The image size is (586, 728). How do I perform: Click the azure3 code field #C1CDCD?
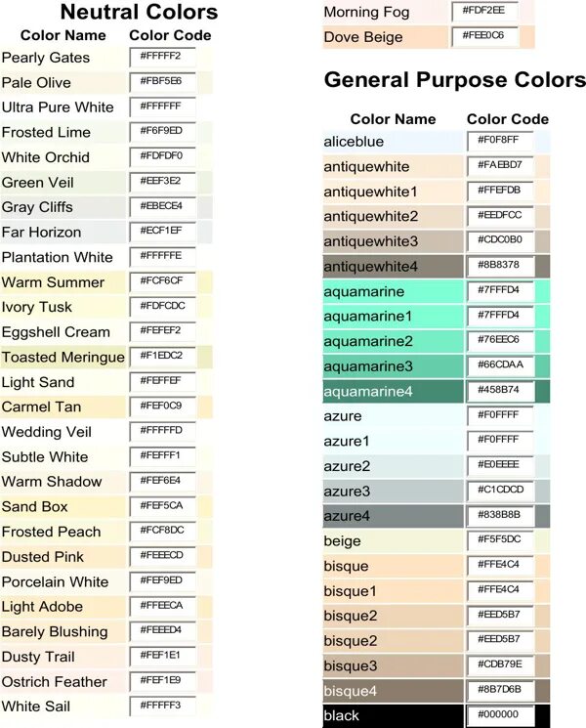[x=500, y=492]
